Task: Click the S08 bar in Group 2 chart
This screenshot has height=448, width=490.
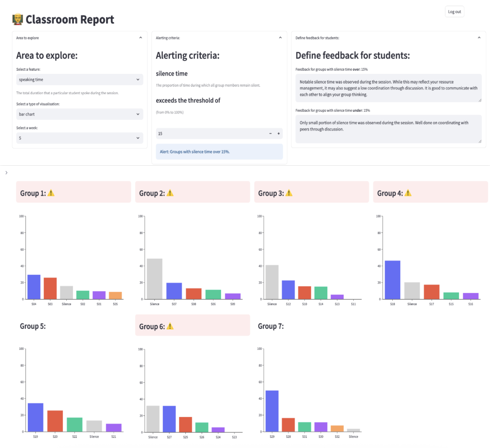Action: (194, 293)
